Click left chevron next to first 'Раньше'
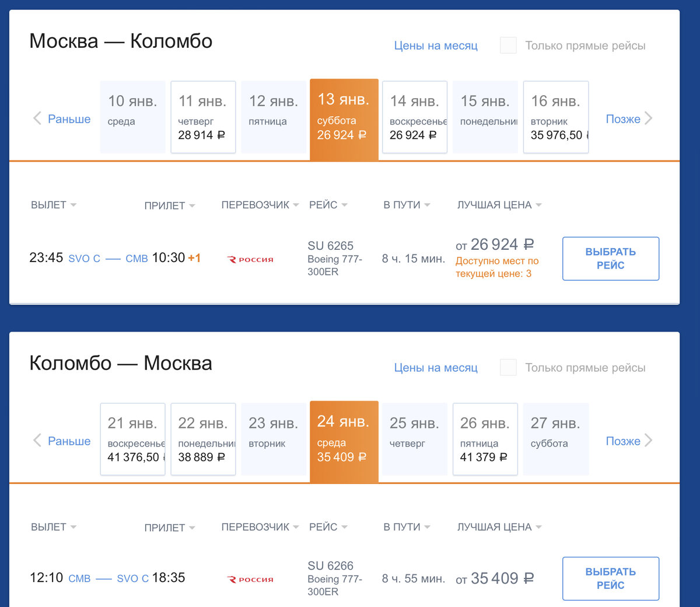 click(x=37, y=118)
